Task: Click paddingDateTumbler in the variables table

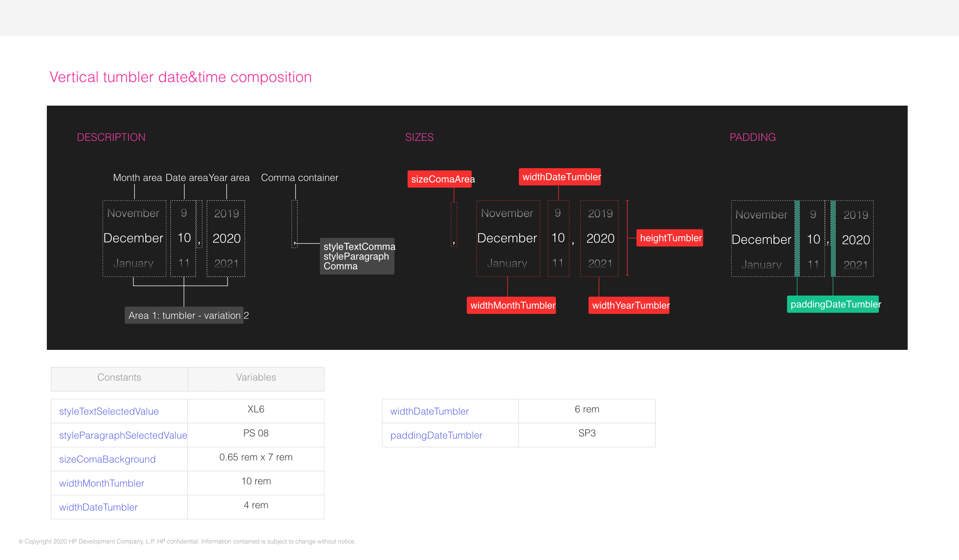Action: (436, 435)
